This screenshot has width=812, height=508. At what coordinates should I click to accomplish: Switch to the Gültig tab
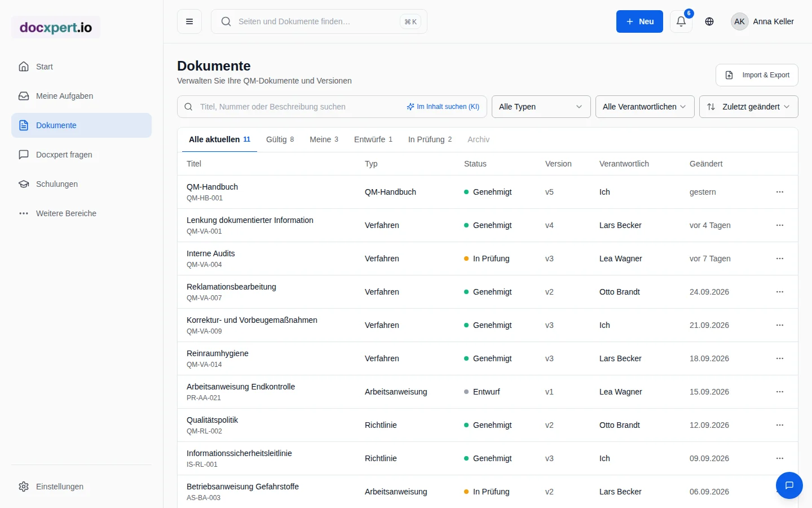pyautogui.click(x=280, y=139)
